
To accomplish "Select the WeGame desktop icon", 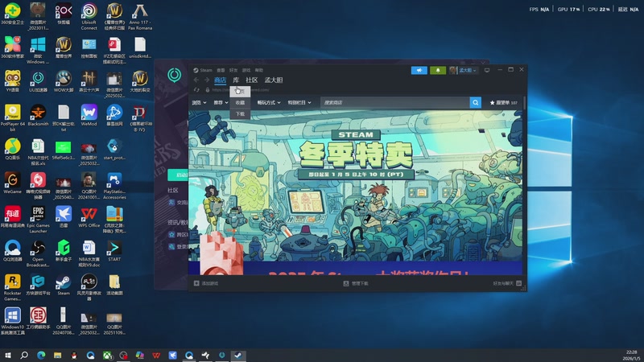I will coord(12,183).
